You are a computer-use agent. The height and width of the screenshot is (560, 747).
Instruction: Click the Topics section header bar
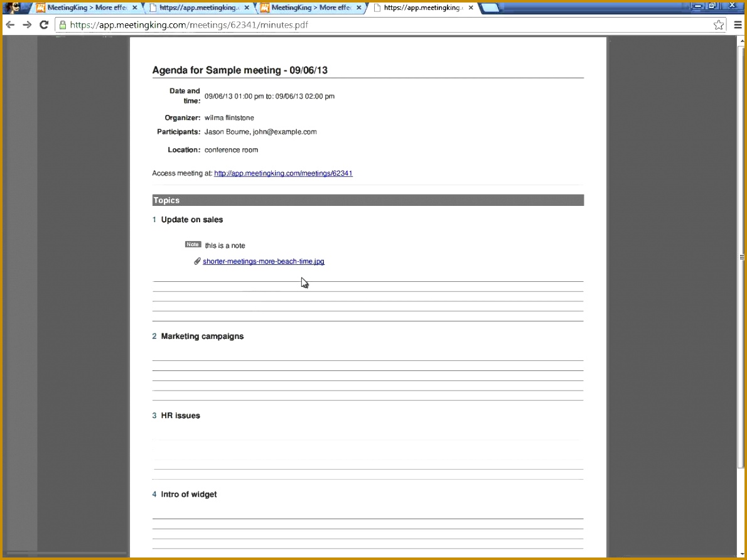tap(367, 200)
